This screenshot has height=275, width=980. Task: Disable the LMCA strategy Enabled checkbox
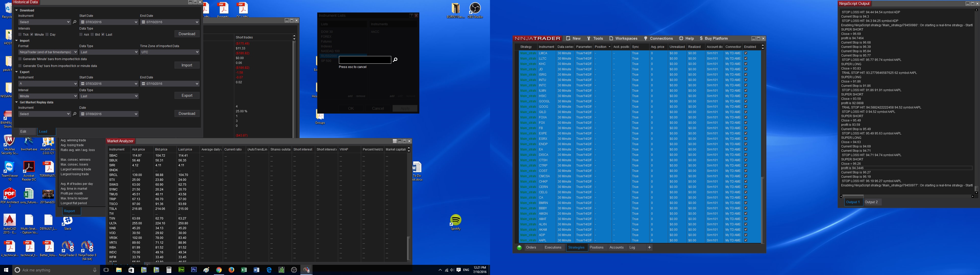(x=746, y=53)
